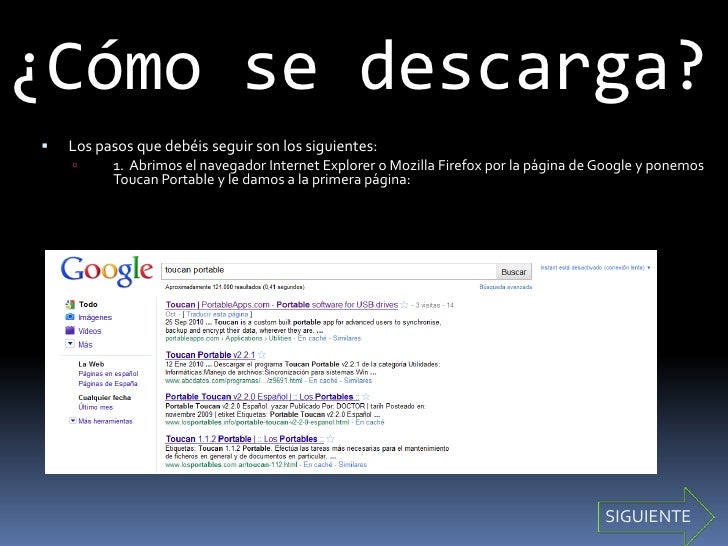Open Portable Toucan v2.2.0 Español result
728x546 pixels.
click(262, 396)
